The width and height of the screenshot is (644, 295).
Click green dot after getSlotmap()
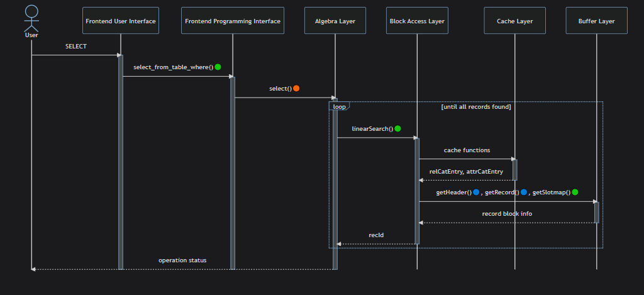575,192
